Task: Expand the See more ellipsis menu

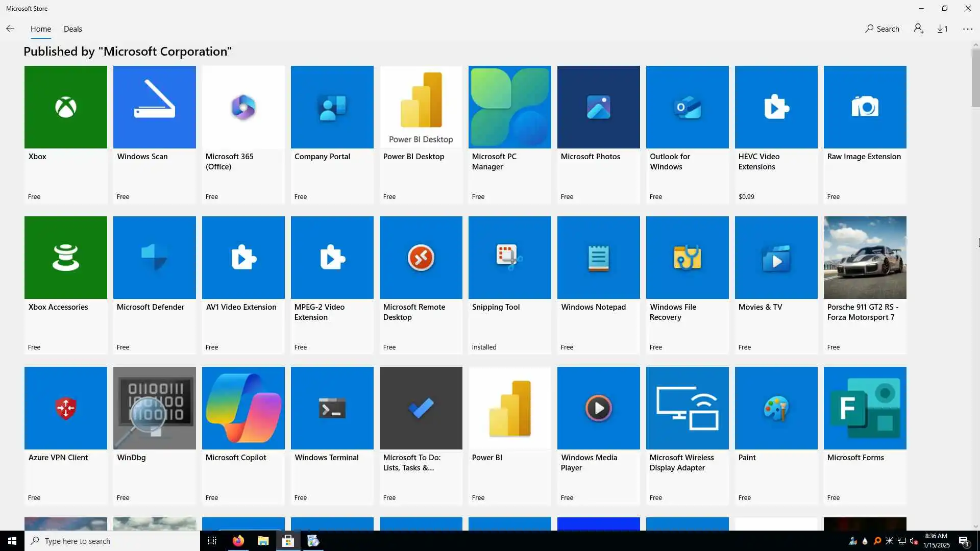Action: [967, 29]
